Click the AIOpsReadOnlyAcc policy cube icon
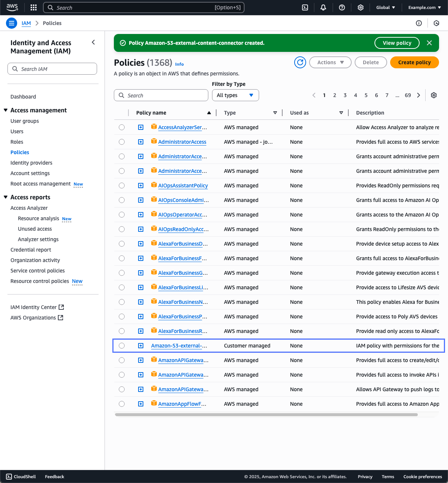Screen dimensions: 448x483 coord(154,229)
